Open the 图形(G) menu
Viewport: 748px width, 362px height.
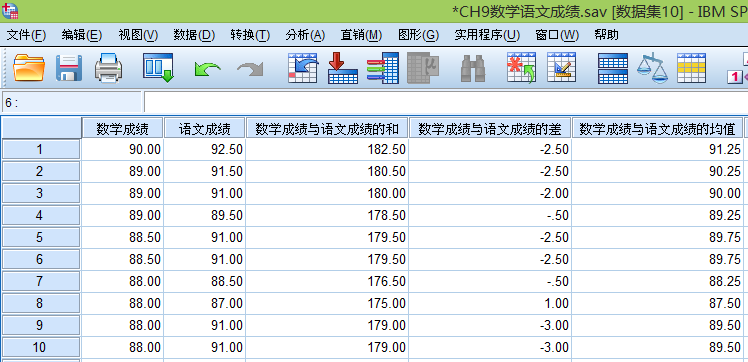(418, 35)
